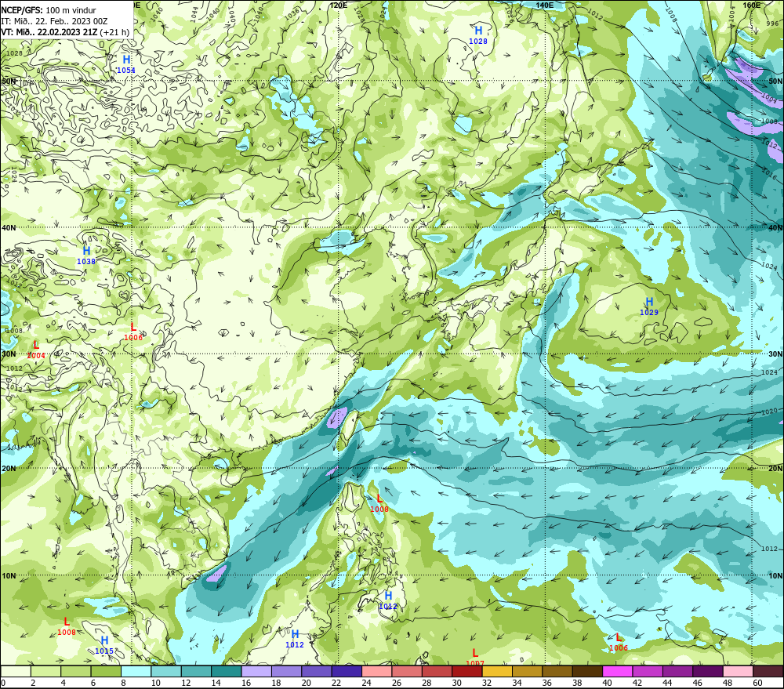The height and width of the screenshot is (689, 784).
Task: Click the 120E longitude label
Action: click(x=339, y=5)
